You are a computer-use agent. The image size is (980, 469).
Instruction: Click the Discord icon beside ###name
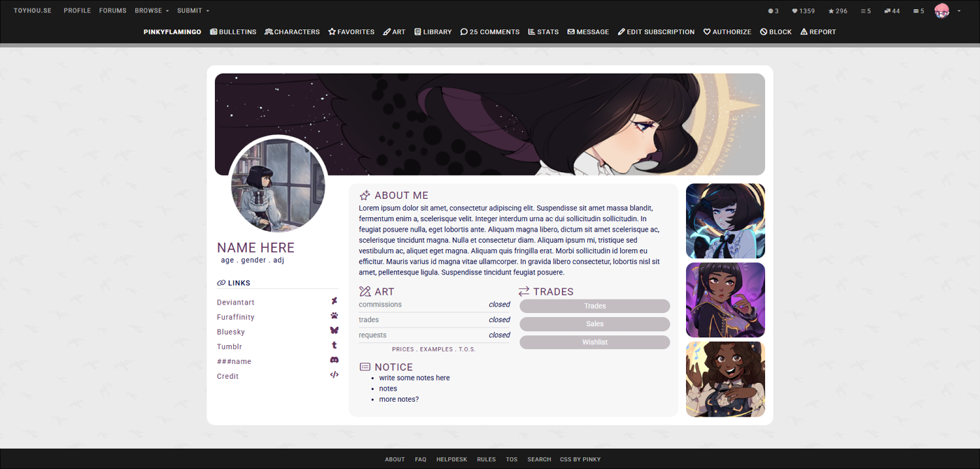334,360
